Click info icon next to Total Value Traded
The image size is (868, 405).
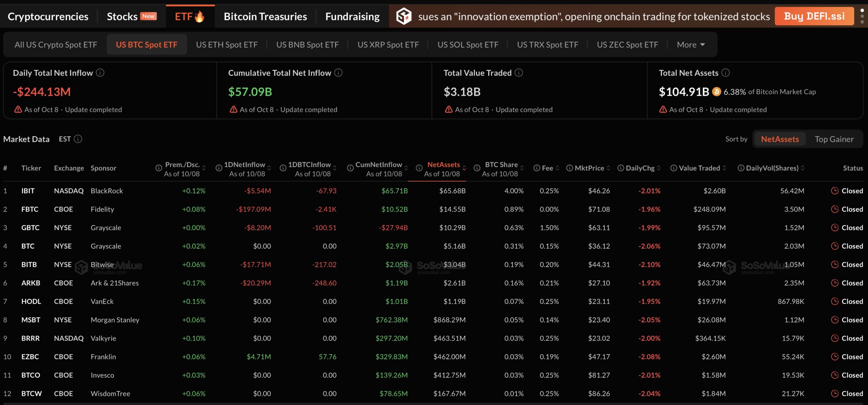[519, 73]
